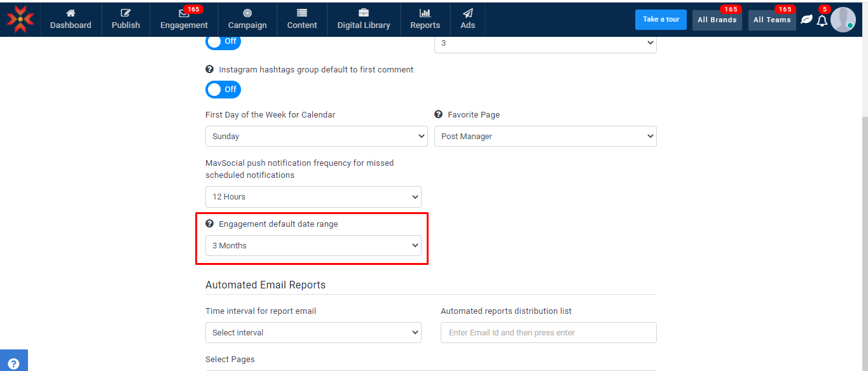Open the notifications bell icon
The height and width of the screenshot is (371, 868).
pyautogui.click(x=822, y=20)
